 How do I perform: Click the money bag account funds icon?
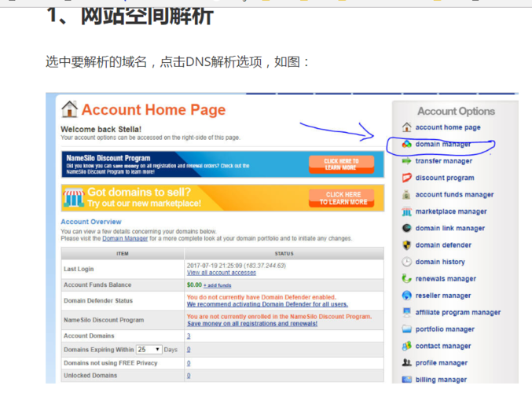point(406,194)
